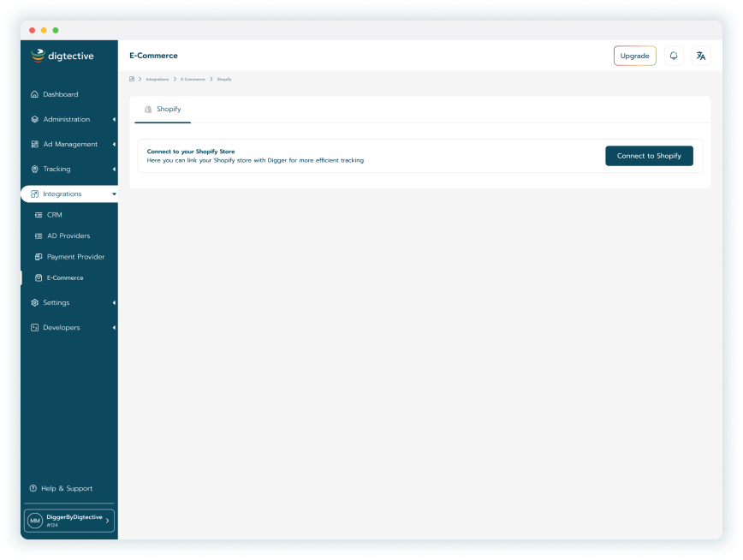Collapse the Integrations submenu arrow
743x560 pixels.
point(114,194)
